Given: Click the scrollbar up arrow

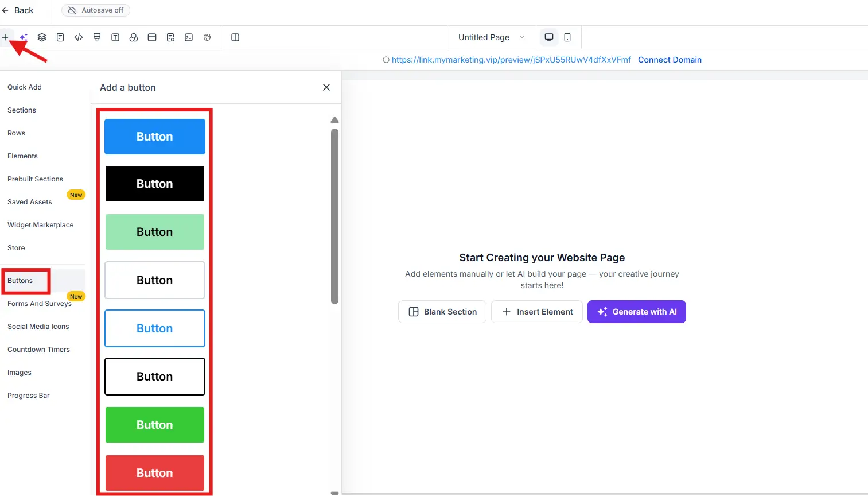Looking at the screenshot, I should (x=335, y=120).
